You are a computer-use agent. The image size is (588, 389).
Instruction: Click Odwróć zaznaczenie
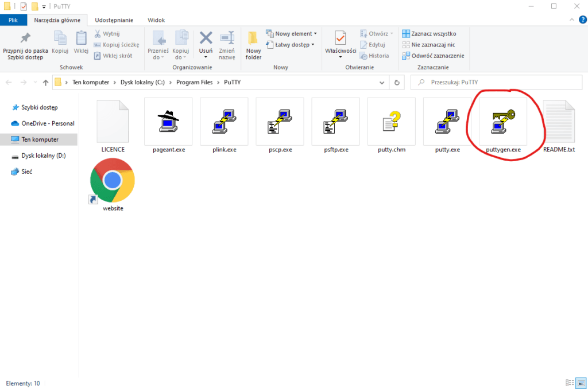433,56
